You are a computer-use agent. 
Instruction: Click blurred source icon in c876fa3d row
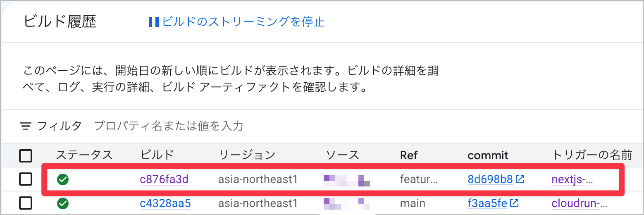point(346,180)
